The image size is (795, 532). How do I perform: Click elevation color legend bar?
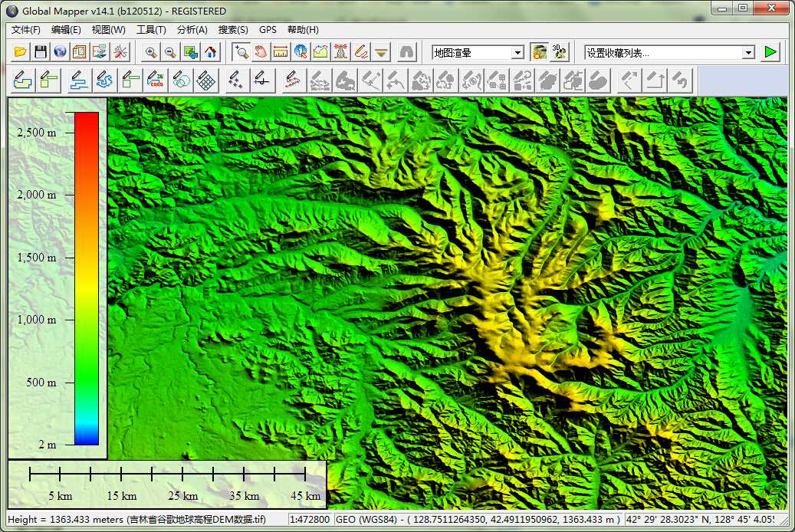coord(87,278)
